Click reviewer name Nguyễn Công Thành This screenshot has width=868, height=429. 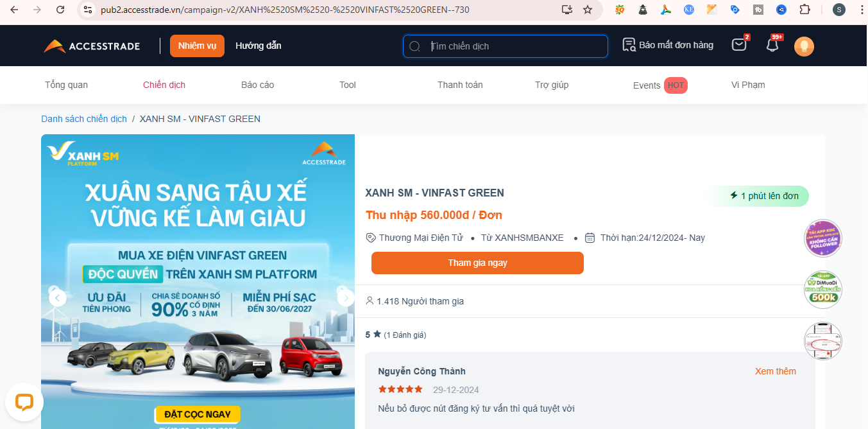(422, 371)
